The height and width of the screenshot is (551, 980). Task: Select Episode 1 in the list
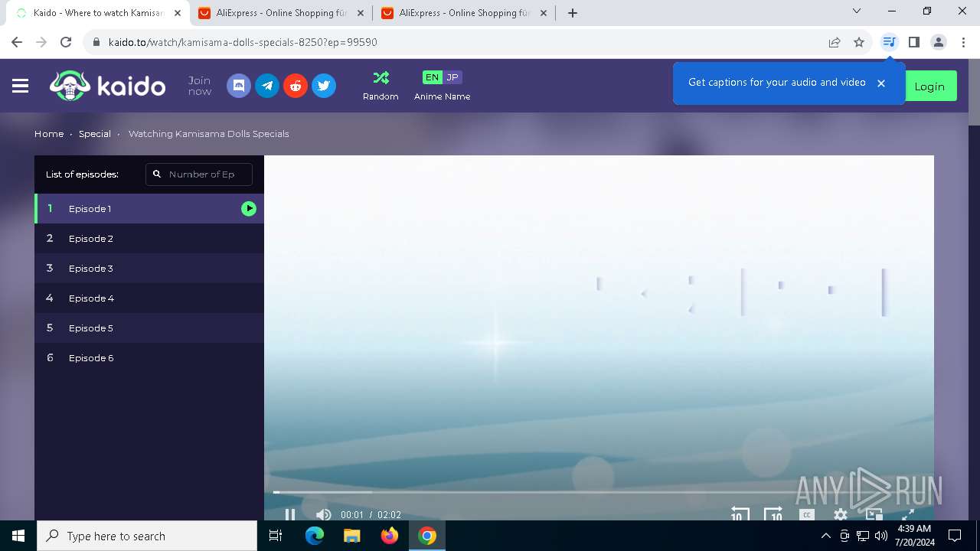click(149, 208)
